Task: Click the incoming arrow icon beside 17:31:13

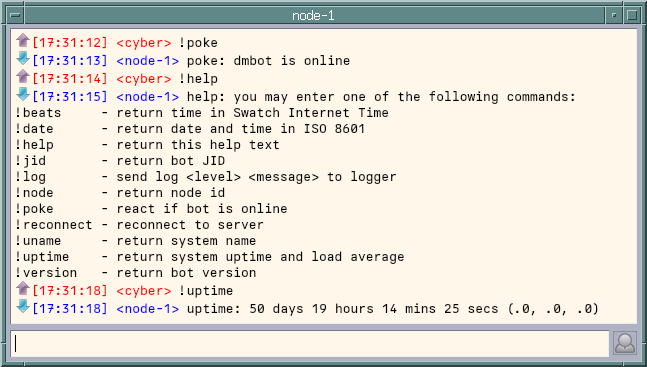Action: [x=23, y=59]
